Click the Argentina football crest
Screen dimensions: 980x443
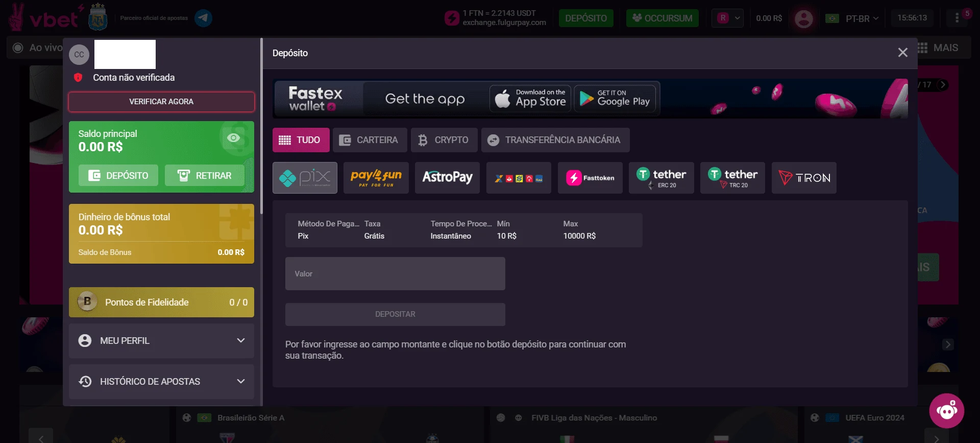(x=98, y=17)
